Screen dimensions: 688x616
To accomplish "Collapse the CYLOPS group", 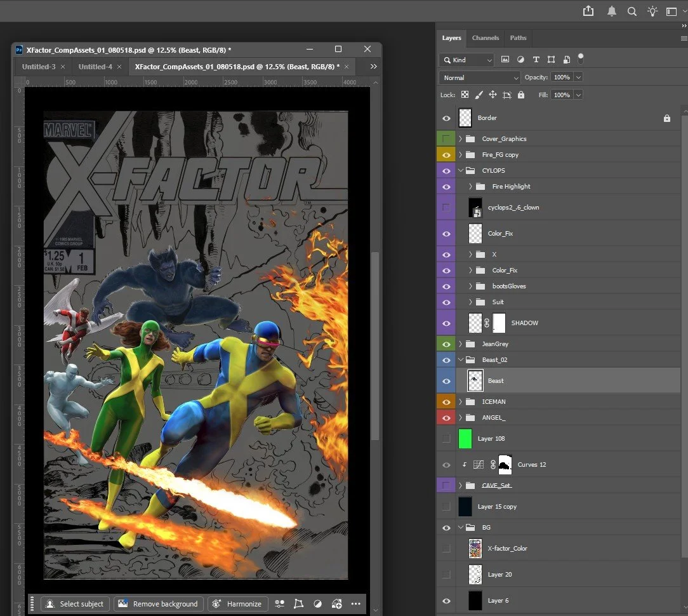I will pos(461,170).
